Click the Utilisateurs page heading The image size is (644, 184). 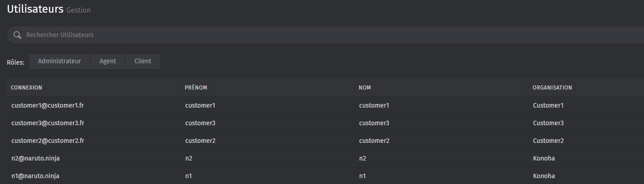coord(35,9)
